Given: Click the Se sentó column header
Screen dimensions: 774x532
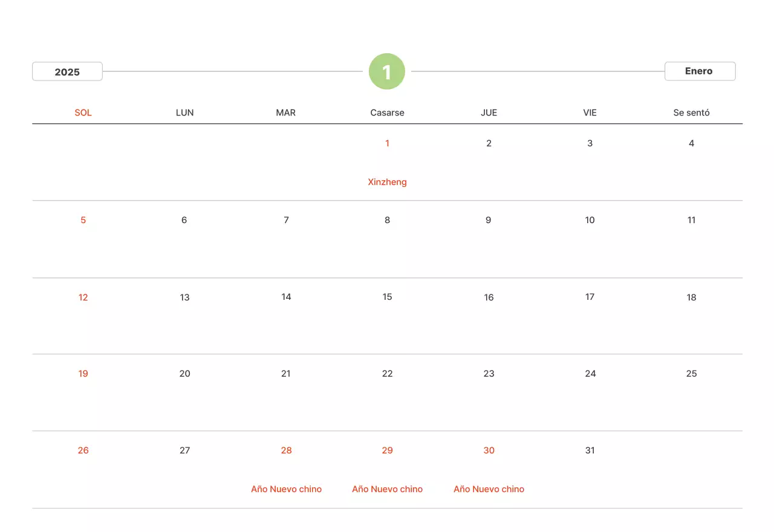Looking at the screenshot, I should tap(691, 112).
